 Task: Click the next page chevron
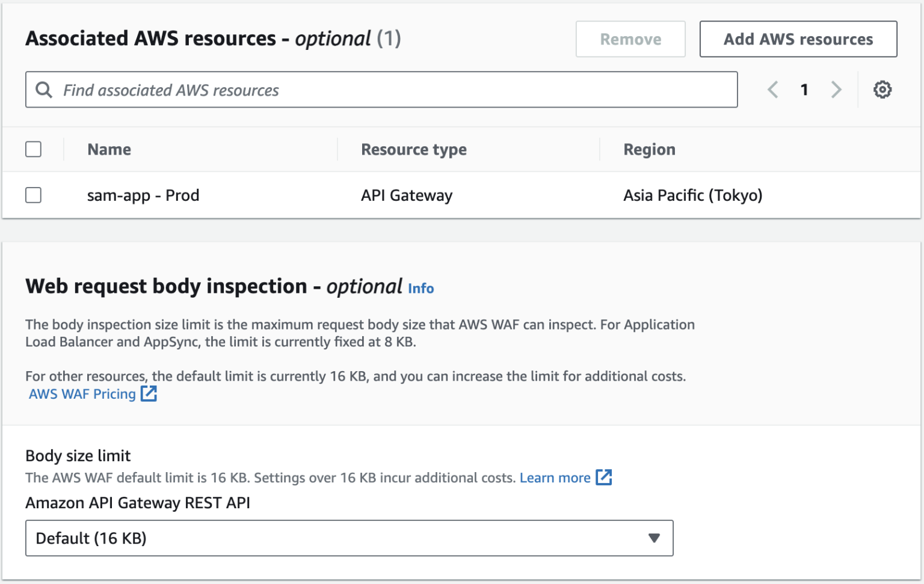coord(836,90)
